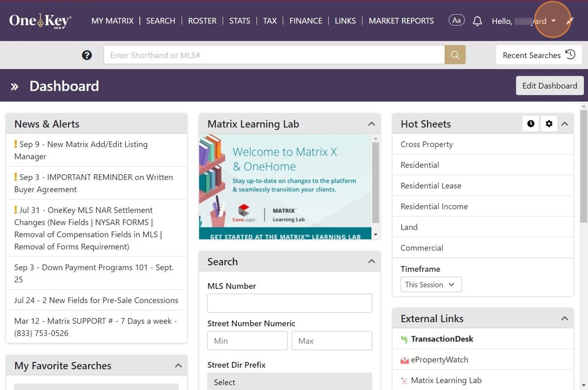Open the STATS menu
The height and width of the screenshot is (390, 588).
pyautogui.click(x=239, y=21)
